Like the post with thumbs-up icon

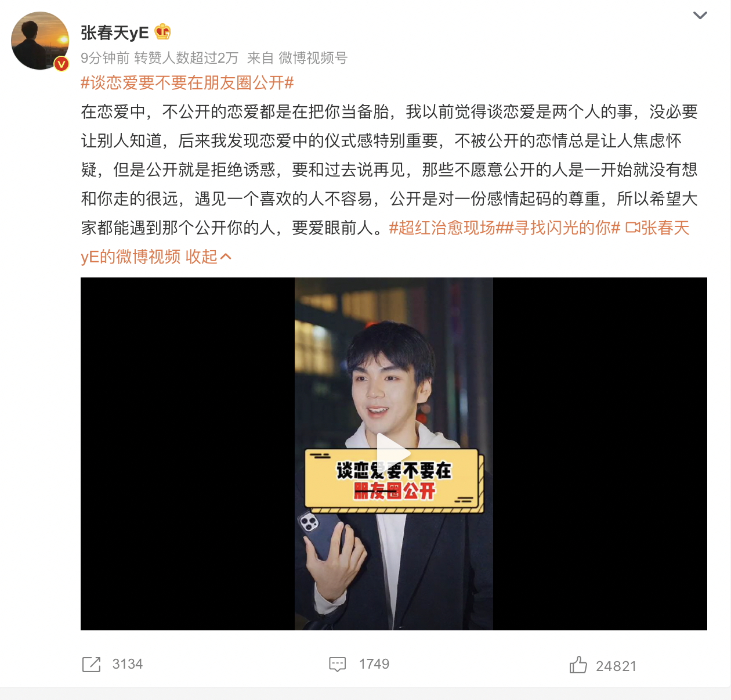pyautogui.click(x=578, y=665)
